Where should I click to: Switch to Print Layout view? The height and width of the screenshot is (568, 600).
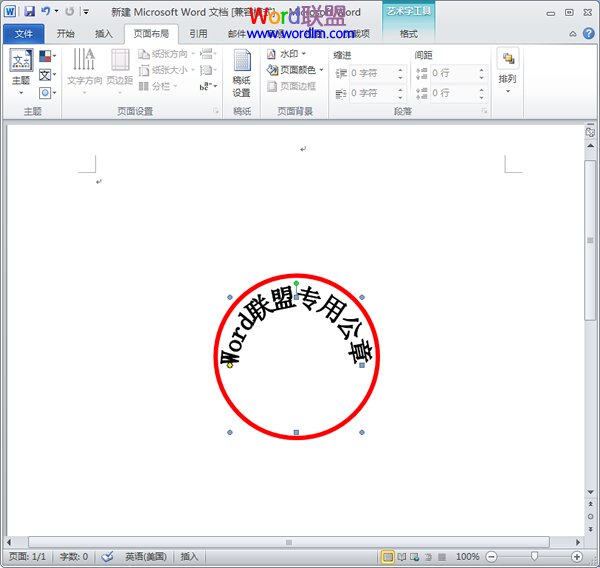click(x=388, y=557)
